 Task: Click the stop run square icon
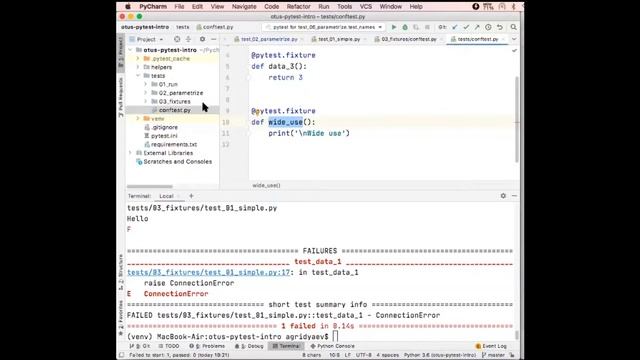coord(427,27)
